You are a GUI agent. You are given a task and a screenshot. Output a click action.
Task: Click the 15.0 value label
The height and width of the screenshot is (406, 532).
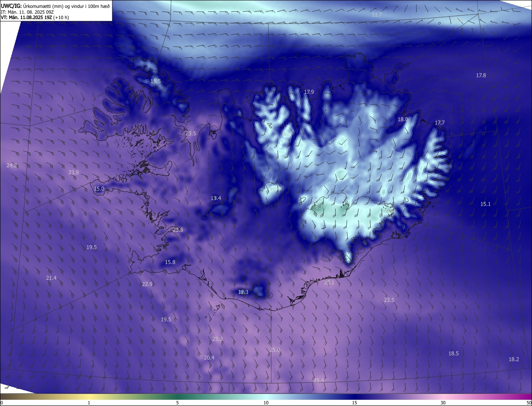99,188
